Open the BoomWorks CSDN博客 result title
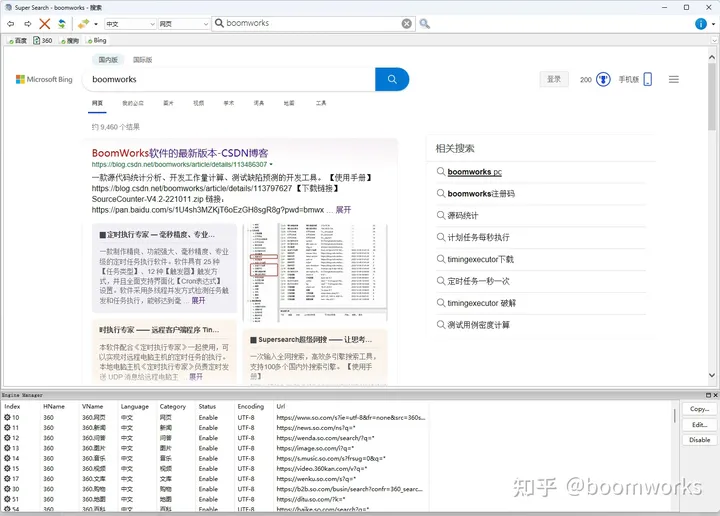This screenshot has height=516, width=720. [180, 153]
